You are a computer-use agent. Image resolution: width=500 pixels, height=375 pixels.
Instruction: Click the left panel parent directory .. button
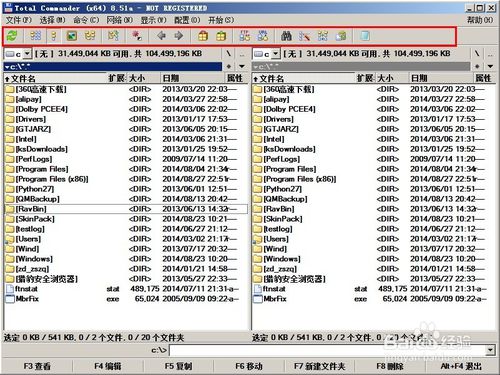click(242, 53)
